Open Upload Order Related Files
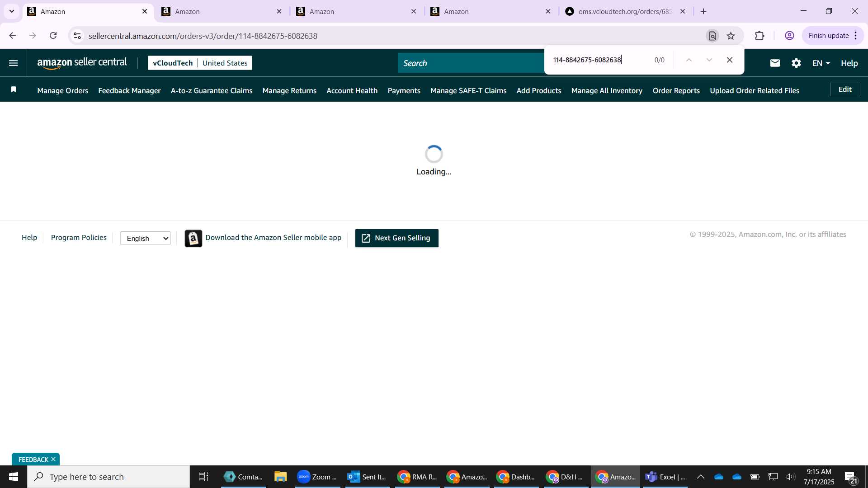 755,90
